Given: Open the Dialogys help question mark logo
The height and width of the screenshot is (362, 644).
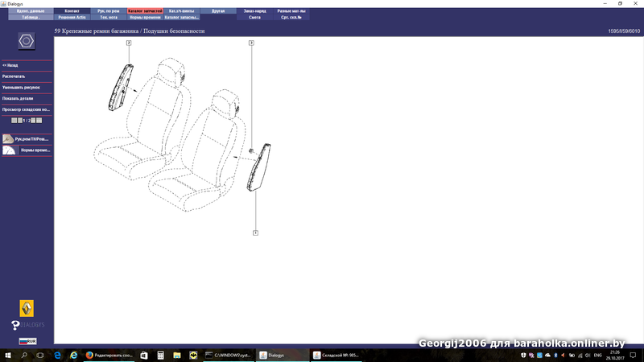Looking at the screenshot, I should pyautogui.click(x=27, y=325).
